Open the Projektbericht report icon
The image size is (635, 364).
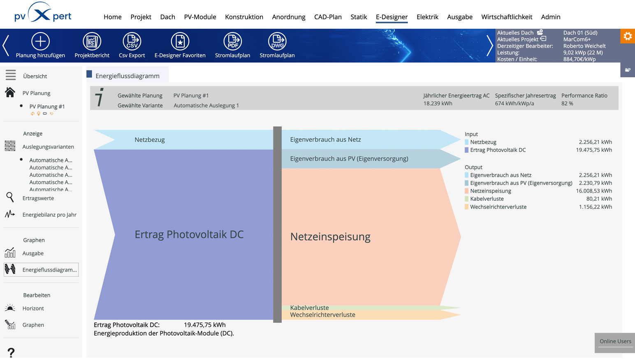(x=92, y=42)
